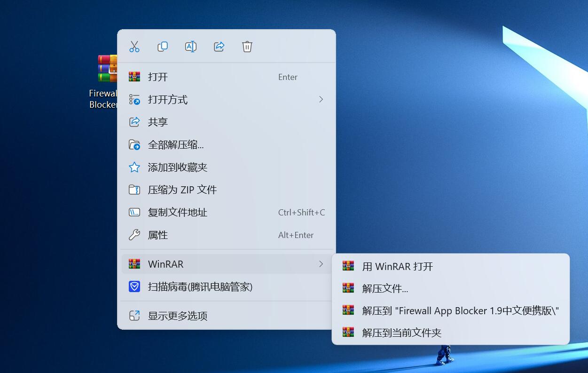Click the Copy icon in context menu
The width and height of the screenshot is (588, 373).
[x=163, y=47]
